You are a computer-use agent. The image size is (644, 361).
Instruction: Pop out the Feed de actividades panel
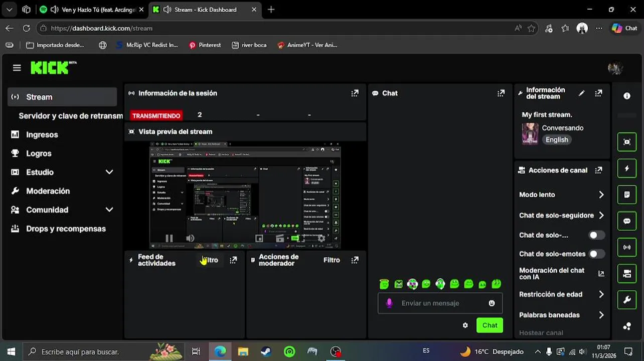coord(233,260)
